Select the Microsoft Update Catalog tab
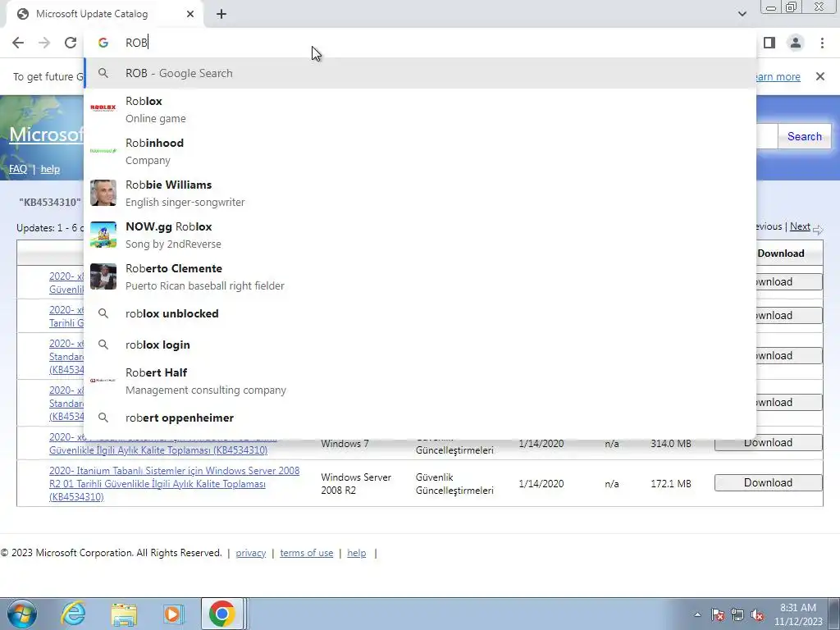 click(104, 14)
